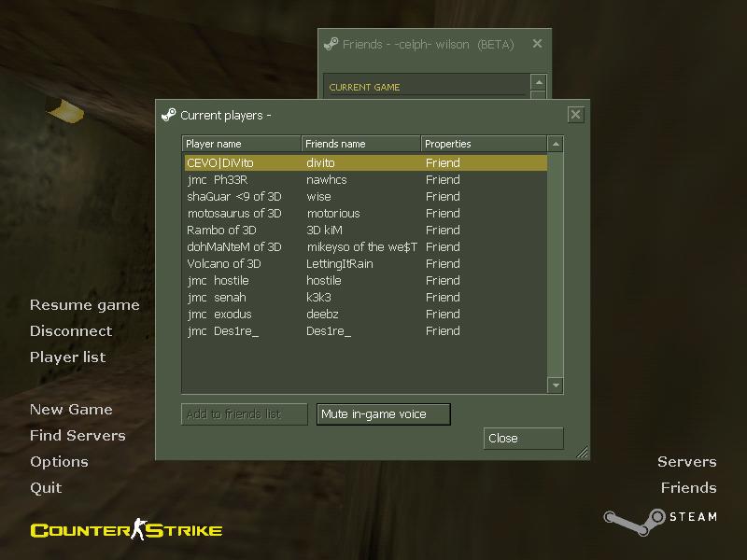The image size is (747, 560).
Task: Select player row CEVO|DiVito
Action: tap(365, 162)
